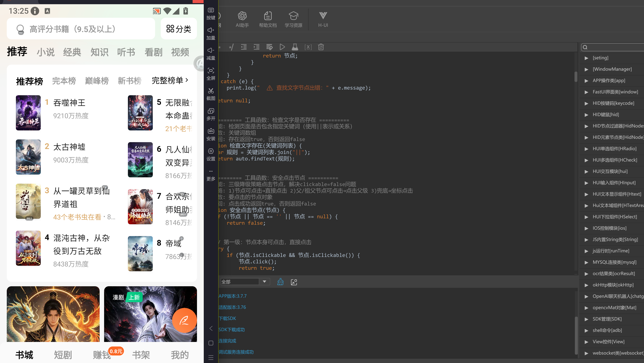Open 设置 settings icon in emulator sidebar
This screenshot has width=644, height=363.
pos(211,151)
